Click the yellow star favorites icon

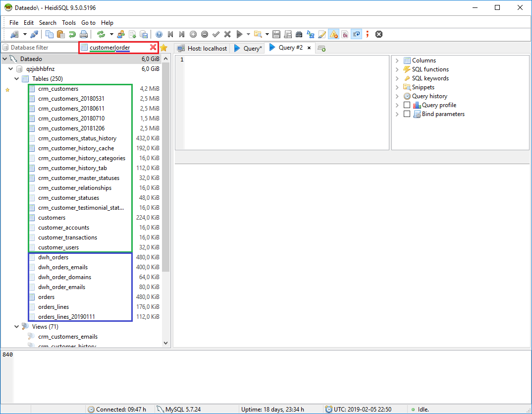coord(163,48)
